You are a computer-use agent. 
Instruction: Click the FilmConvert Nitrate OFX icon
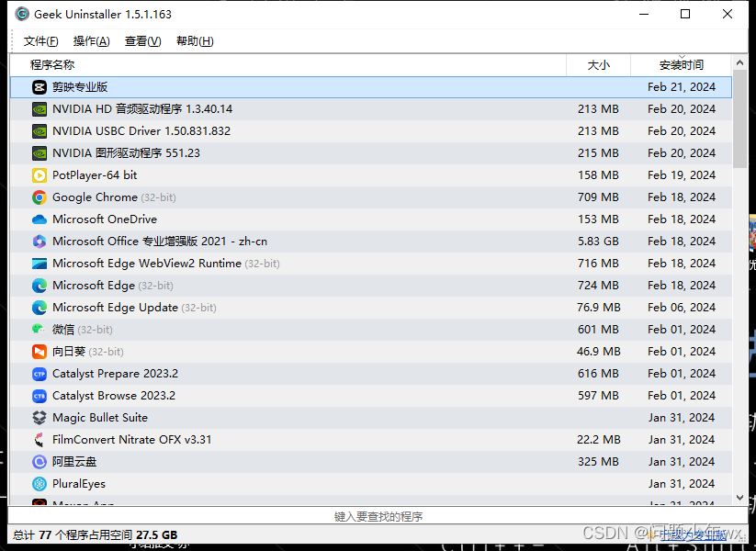tap(39, 440)
